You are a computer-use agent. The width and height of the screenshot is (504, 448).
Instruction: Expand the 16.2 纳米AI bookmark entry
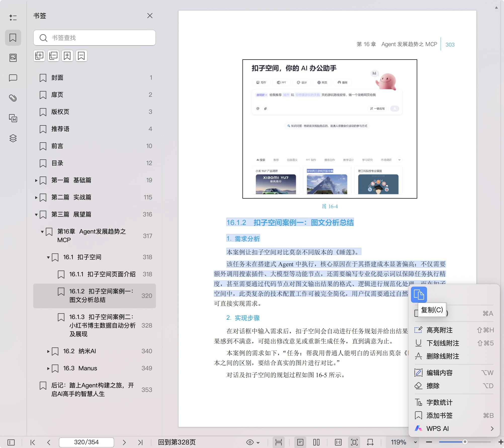point(48,351)
